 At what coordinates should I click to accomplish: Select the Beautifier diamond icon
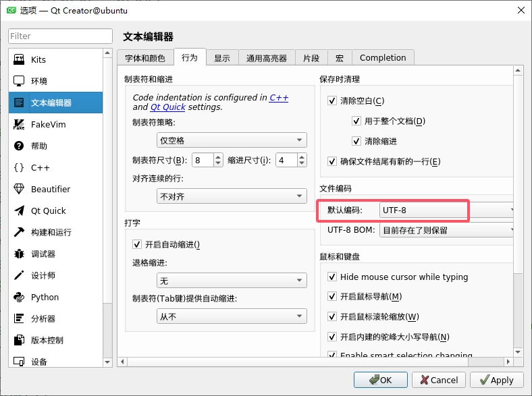tap(19, 190)
